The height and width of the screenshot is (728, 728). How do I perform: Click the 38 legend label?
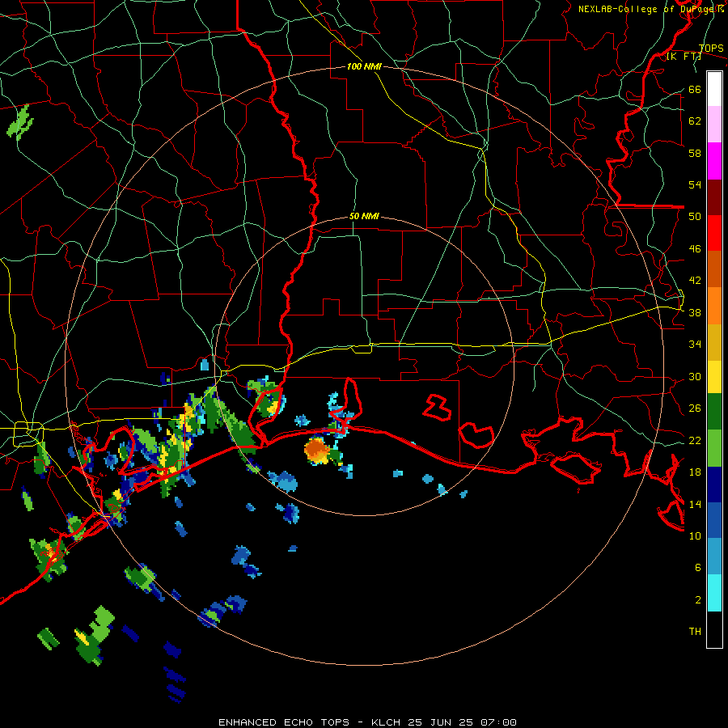(695, 313)
